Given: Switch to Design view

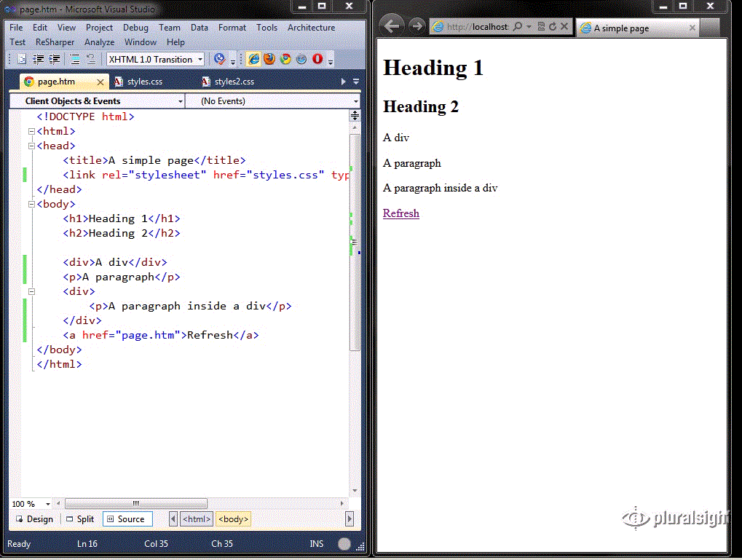Looking at the screenshot, I should point(33,518).
